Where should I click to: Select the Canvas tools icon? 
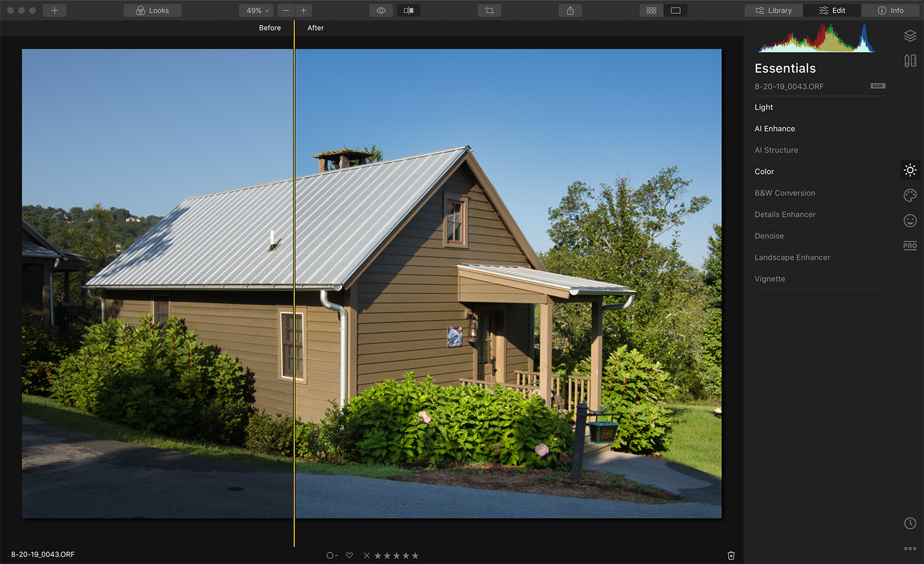[x=910, y=61]
